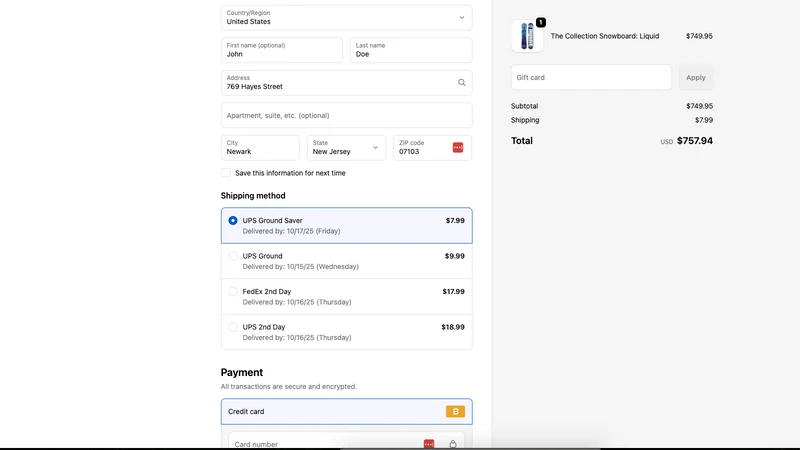Viewport: 800px width, 450px height.
Task: Click the Apply gift card button
Action: 695,78
